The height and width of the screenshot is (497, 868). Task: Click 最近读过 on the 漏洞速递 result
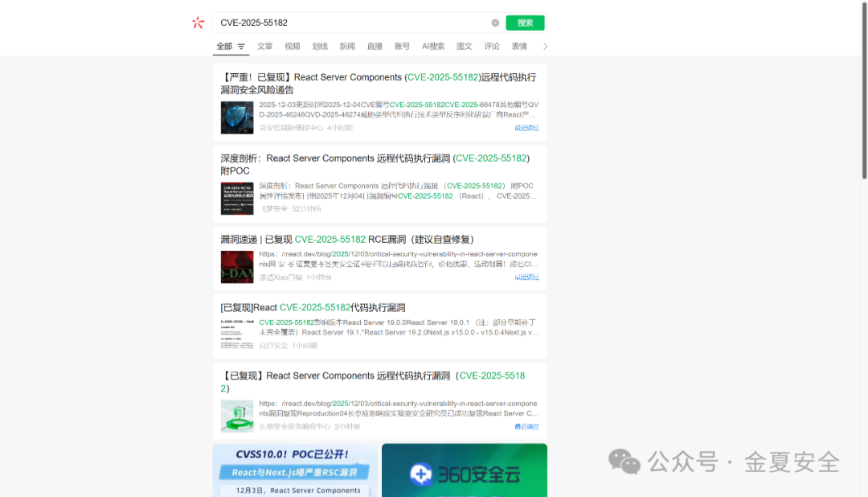pos(526,277)
